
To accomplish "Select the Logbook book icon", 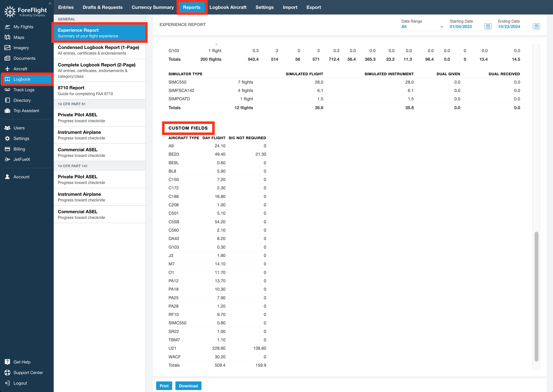I will click(x=7, y=79).
